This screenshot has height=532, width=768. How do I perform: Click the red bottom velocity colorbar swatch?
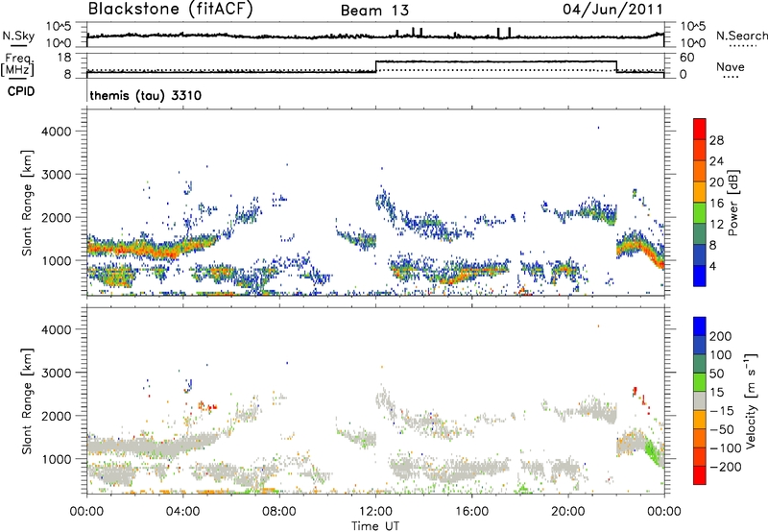click(700, 475)
